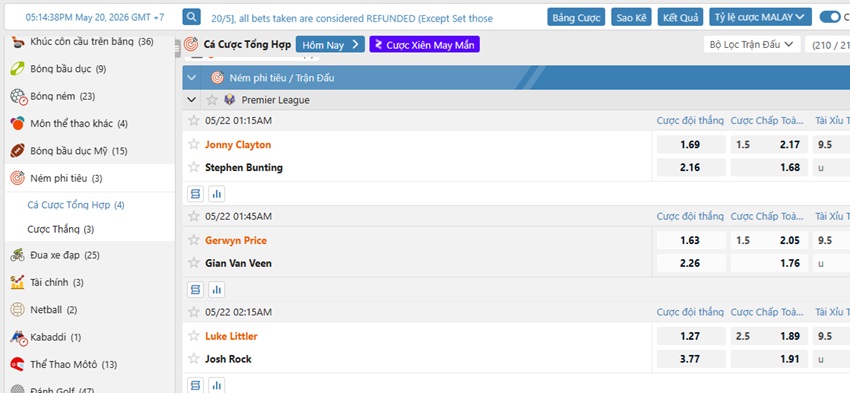This screenshot has height=393, width=850.
Task: Open score list icon under Clayton vs Bunting
Action: [196, 194]
